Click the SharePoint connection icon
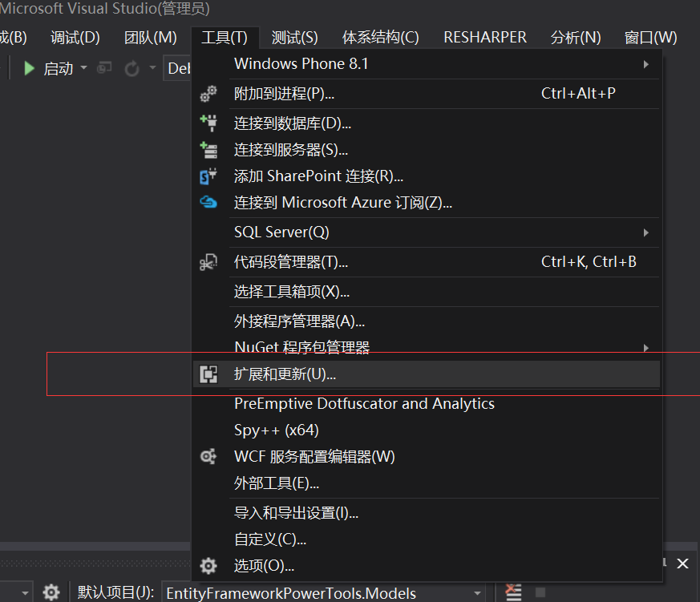The image size is (700, 602). coord(208,176)
